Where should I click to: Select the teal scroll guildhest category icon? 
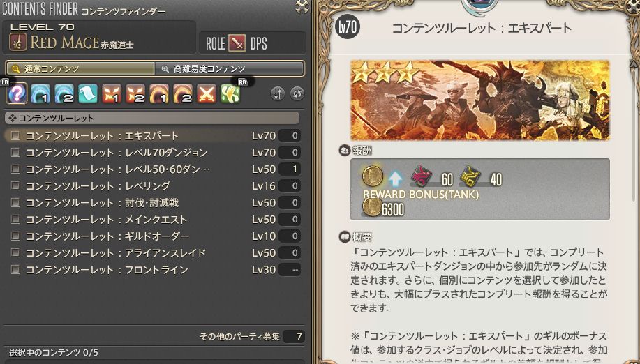[88, 93]
